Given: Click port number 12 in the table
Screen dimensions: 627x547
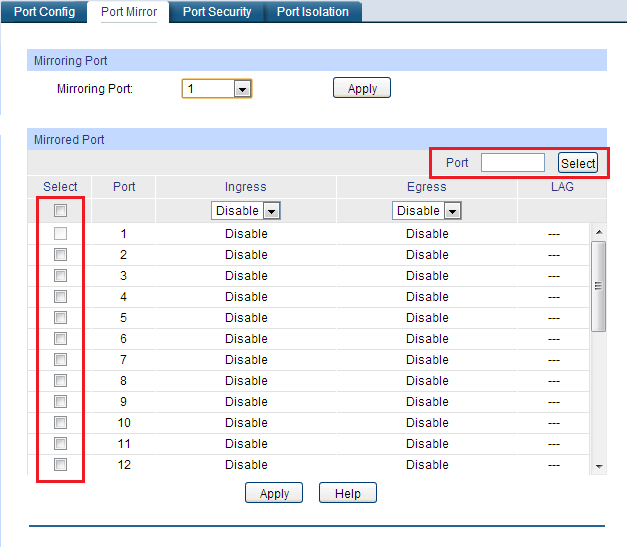Looking at the screenshot, I should point(124,465).
